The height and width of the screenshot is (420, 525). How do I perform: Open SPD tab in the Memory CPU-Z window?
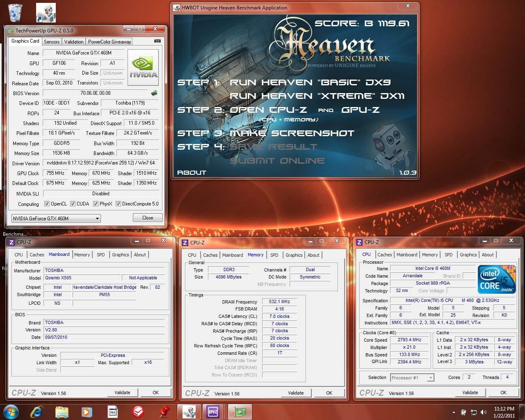coord(274,255)
